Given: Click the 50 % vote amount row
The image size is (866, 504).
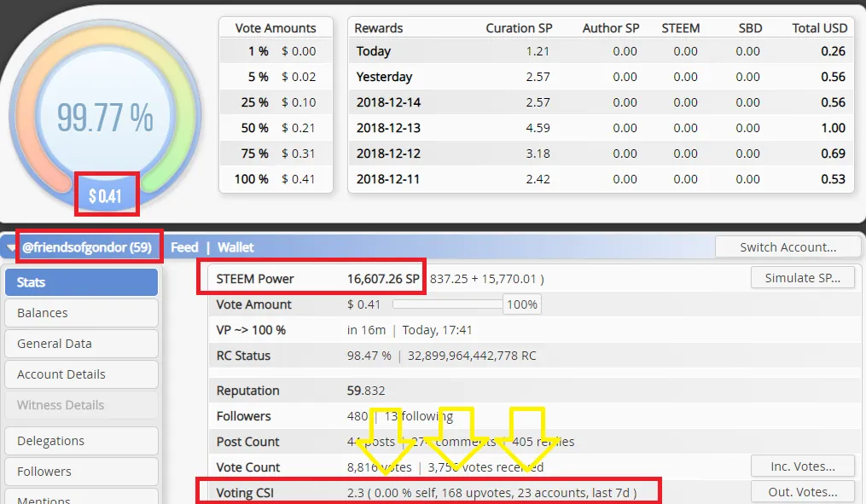Looking at the screenshot, I should (x=276, y=128).
